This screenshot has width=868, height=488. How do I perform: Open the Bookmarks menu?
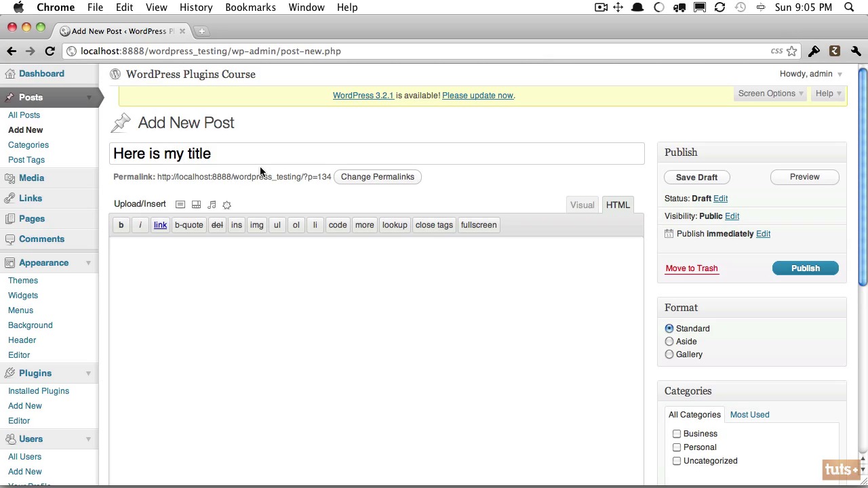tap(250, 7)
